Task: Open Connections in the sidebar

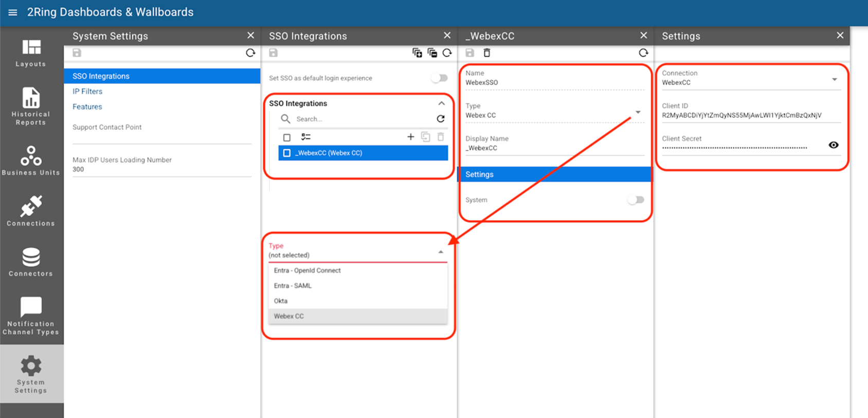Action: [x=31, y=211]
